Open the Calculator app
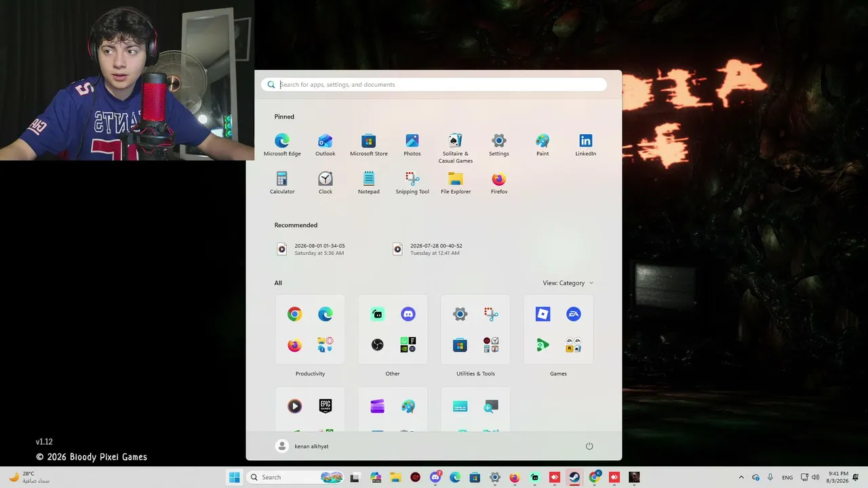The height and width of the screenshot is (488, 868). click(x=282, y=183)
